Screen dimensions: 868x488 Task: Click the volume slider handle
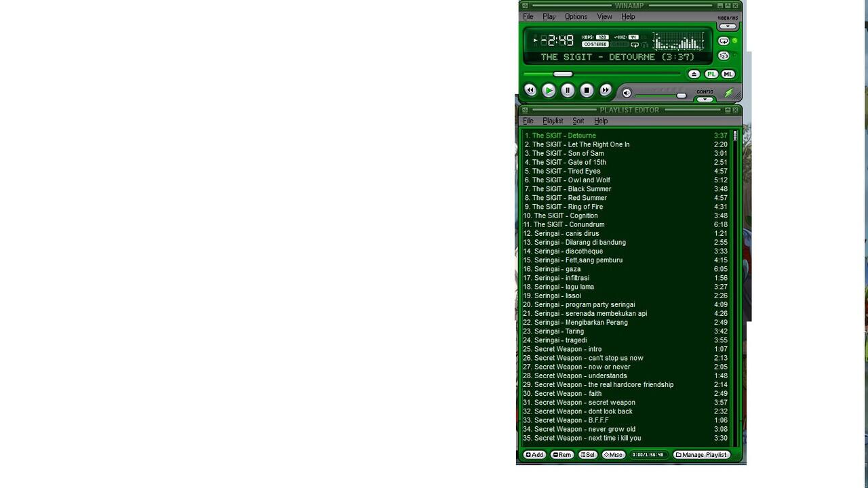coord(682,96)
